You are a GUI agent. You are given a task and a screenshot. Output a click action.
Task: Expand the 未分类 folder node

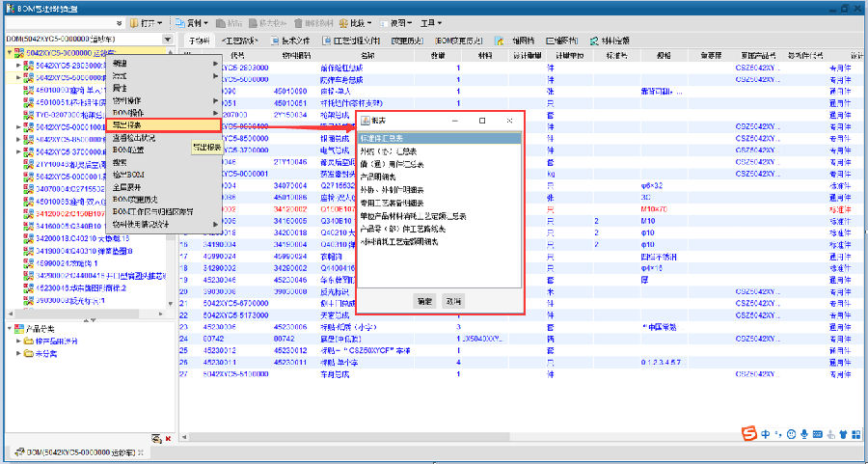pyautogui.click(x=19, y=353)
